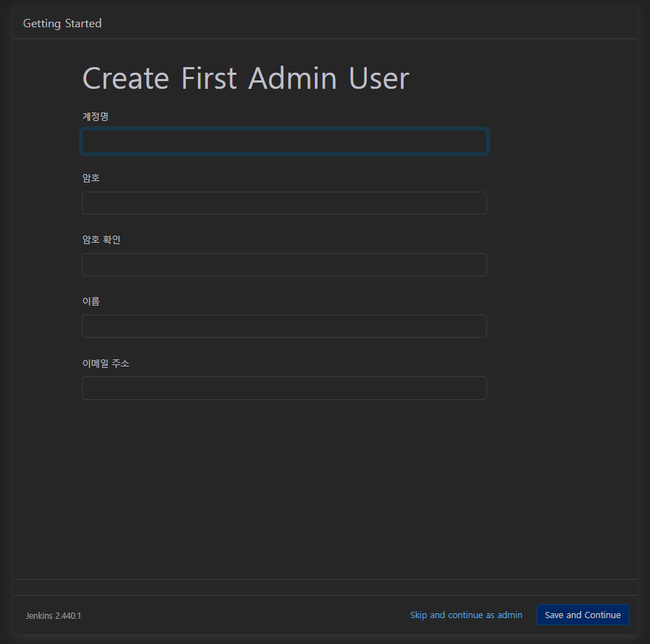Select the 암호 확인 confirm password field
Image resolution: width=650 pixels, height=644 pixels.
(284, 264)
